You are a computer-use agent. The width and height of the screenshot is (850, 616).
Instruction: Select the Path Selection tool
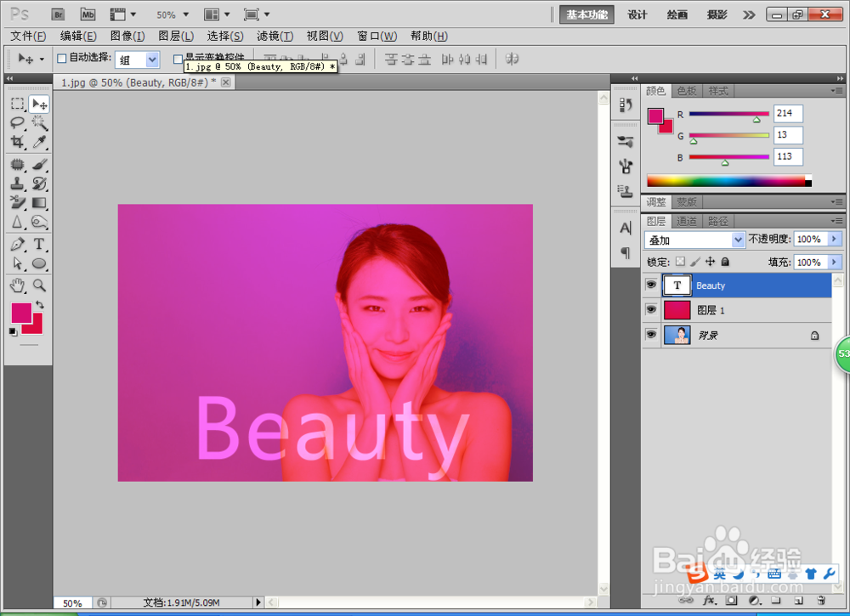point(17,264)
